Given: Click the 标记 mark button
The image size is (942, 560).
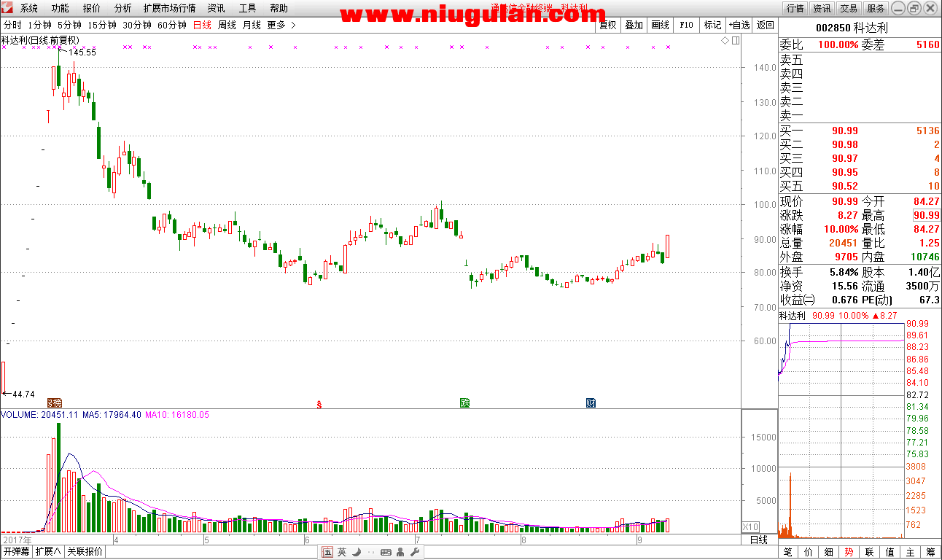Looking at the screenshot, I should tap(712, 25).
